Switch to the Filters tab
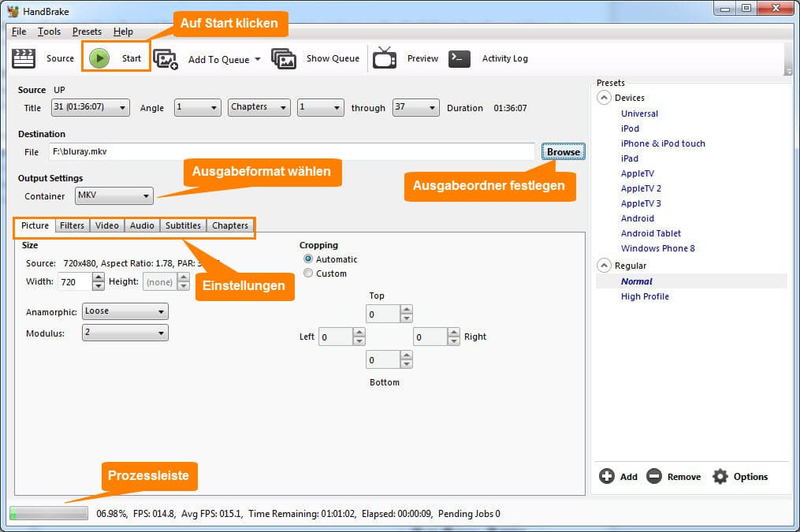 point(72,225)
